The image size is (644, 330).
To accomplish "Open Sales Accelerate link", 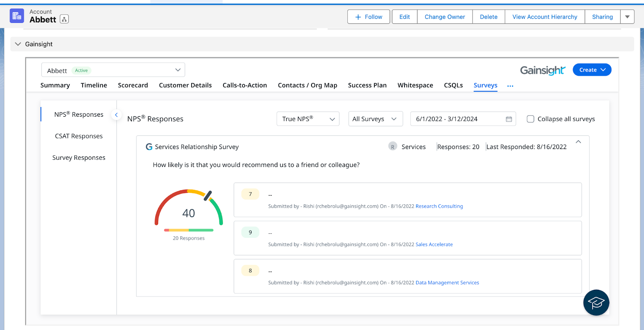I will (x=434, y=244).
